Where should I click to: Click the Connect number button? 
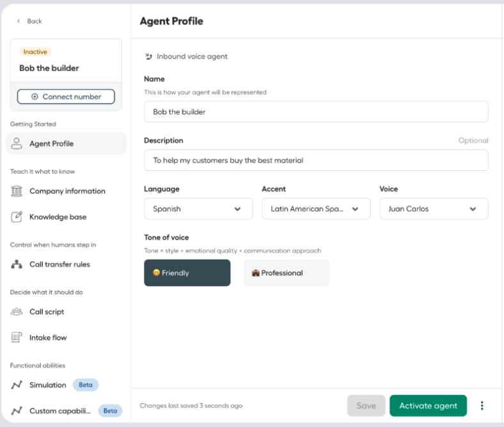(x=66, y=97)
